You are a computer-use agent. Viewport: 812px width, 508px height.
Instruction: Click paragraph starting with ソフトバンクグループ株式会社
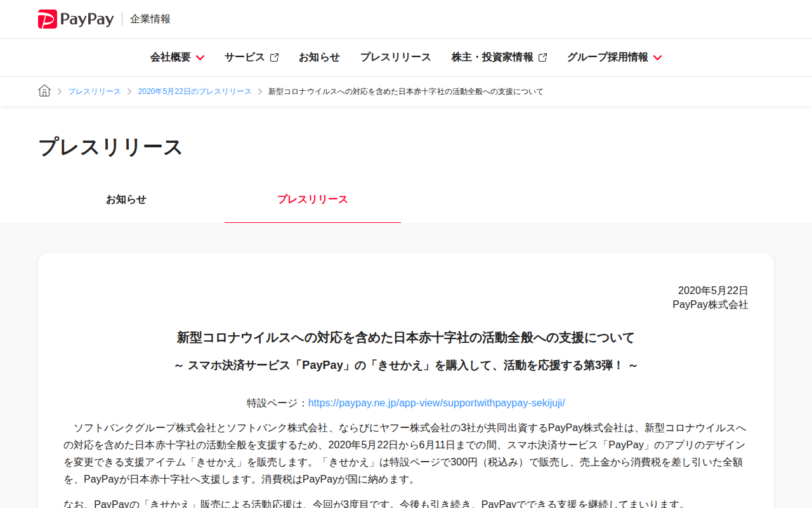(406, 453)
